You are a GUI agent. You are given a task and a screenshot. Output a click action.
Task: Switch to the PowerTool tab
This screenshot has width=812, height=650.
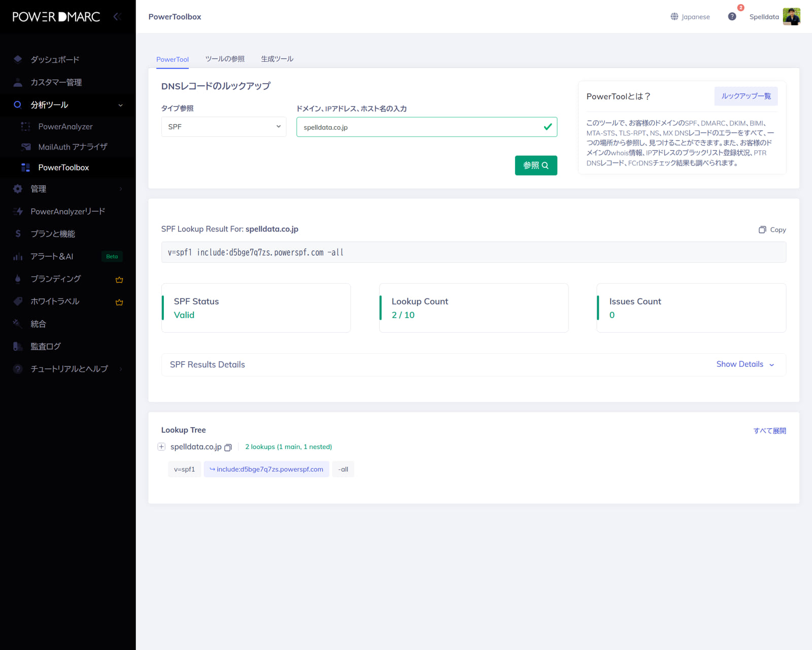(173, 59)
